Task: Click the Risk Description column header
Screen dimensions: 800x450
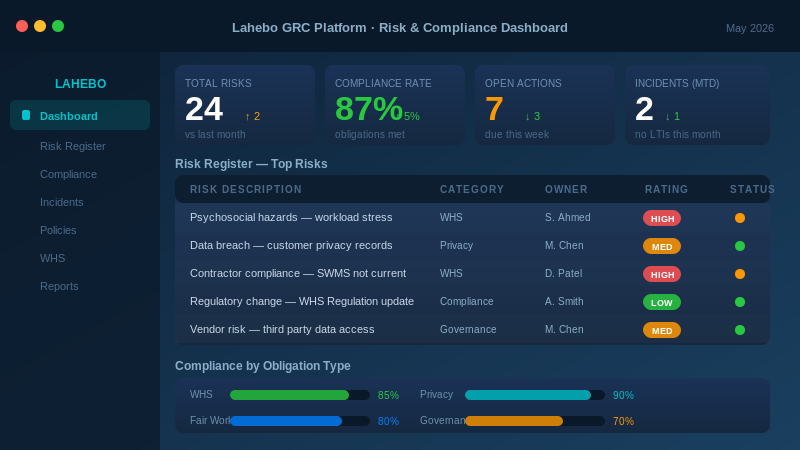Action: (x=246, y=189)
